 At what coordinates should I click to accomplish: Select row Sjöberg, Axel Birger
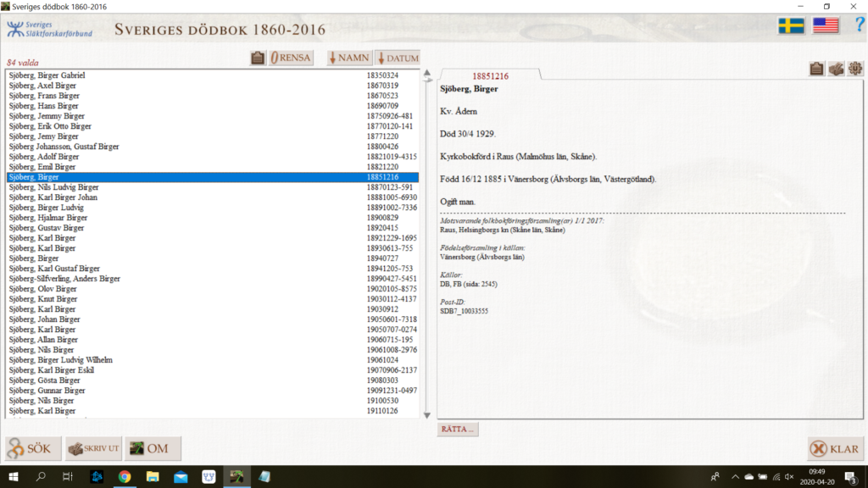point(213,86)
